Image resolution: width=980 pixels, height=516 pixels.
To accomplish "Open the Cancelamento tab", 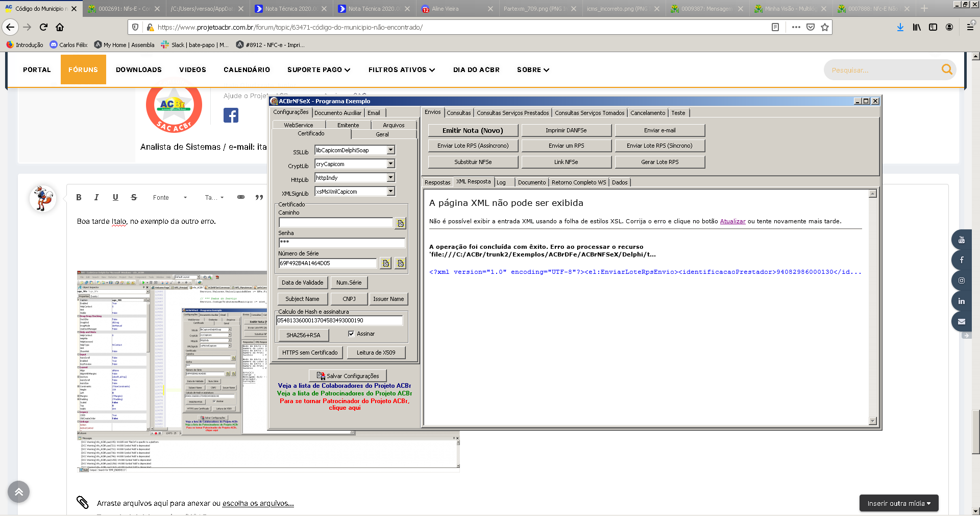I will (648, 113).
